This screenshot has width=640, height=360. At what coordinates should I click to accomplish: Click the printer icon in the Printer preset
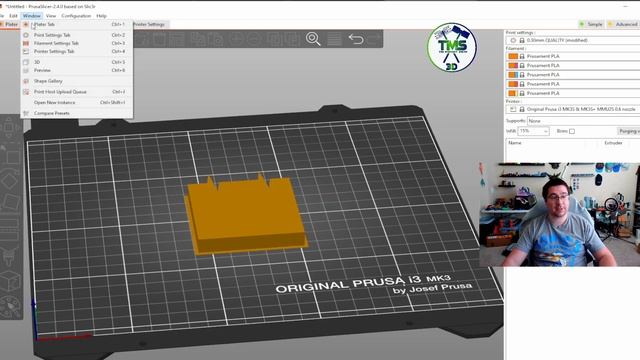513,109
